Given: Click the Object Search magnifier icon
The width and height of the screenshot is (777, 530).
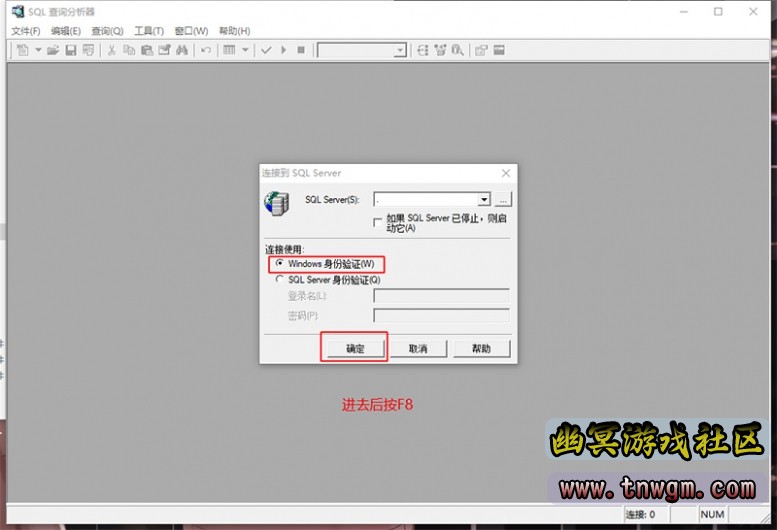Looking at the screenshot, I should click(457, 50).
